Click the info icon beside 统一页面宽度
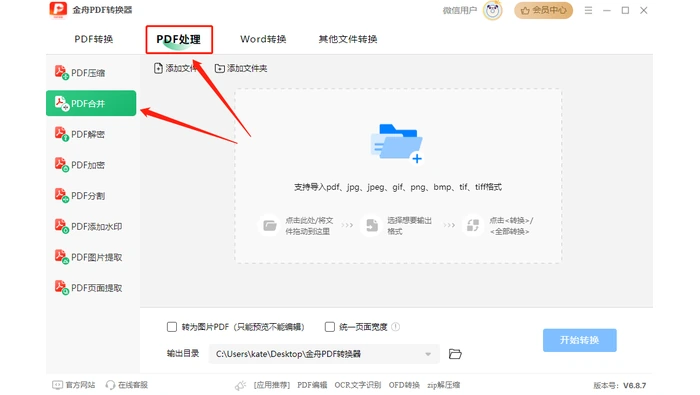 point(396,327)
